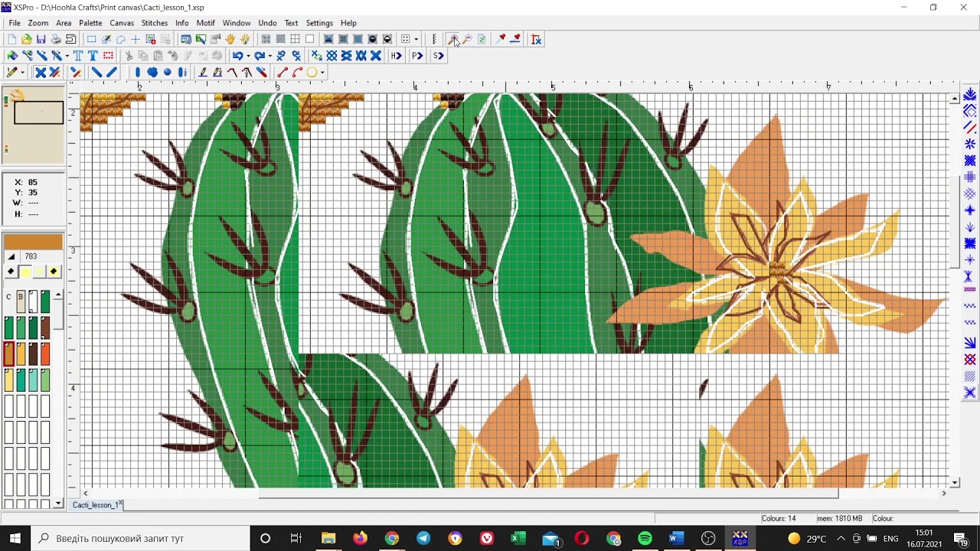Toggle the black circle symbol view icon
980x551 pixels.
(373, 39)
